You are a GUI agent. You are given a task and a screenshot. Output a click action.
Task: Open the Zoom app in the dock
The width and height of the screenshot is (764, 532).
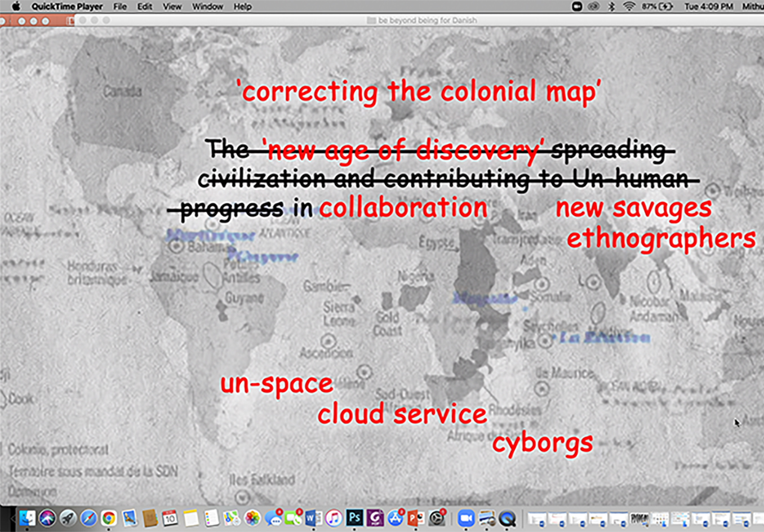(x=465, y=518)
